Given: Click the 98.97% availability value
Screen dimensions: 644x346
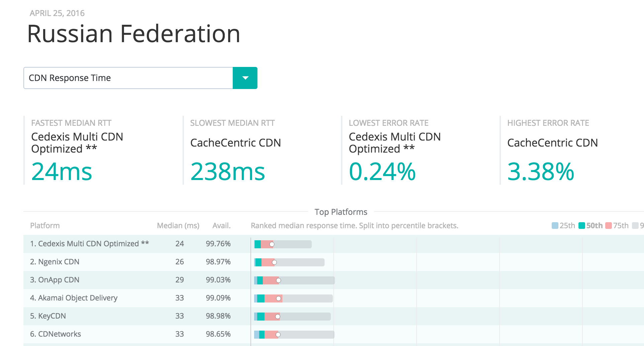Looking at the screenshot, I should click(x=218, y=262).
